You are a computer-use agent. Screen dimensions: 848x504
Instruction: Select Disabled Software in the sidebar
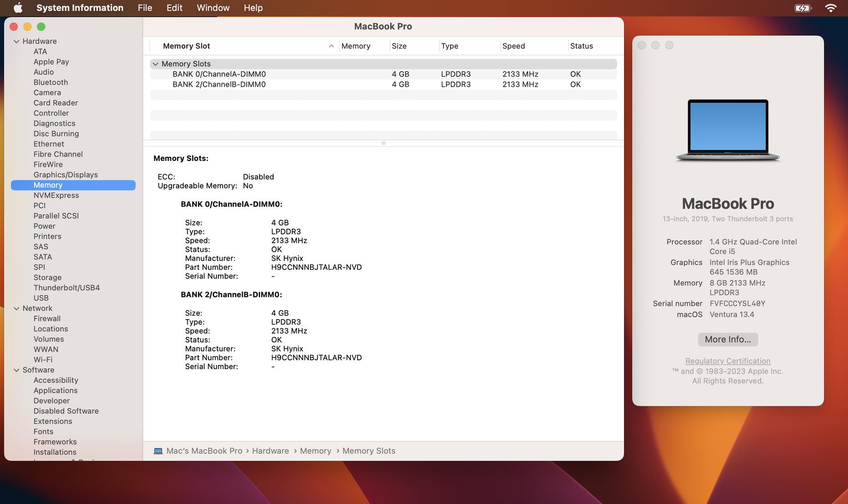pos(66,411)
